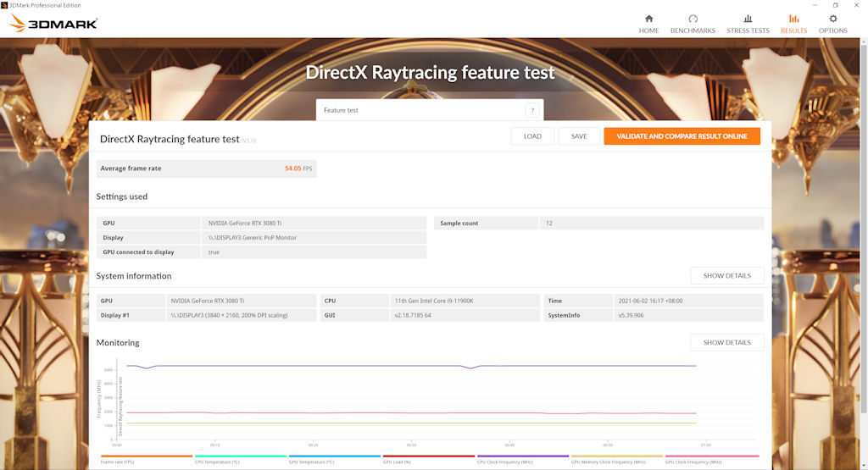Click the SAVE button
This screenshot has height=470, width=868.
pyautogui.click(x=579, y=136)
